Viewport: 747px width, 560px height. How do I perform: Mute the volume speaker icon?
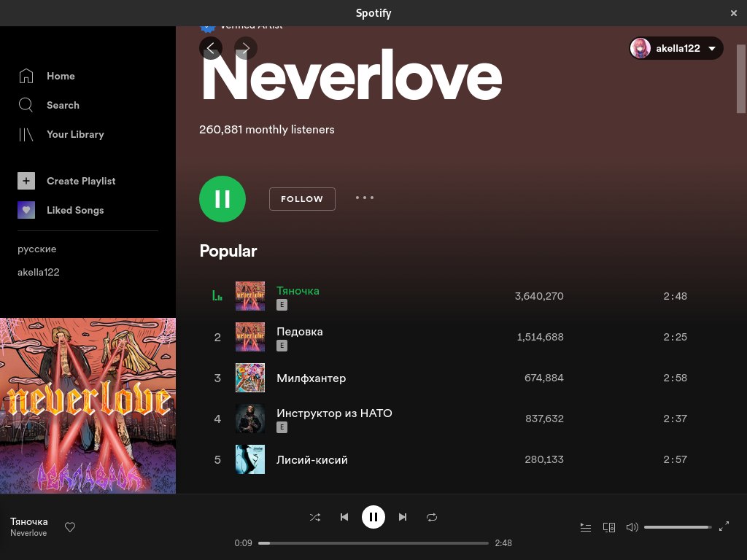(632, 527)
